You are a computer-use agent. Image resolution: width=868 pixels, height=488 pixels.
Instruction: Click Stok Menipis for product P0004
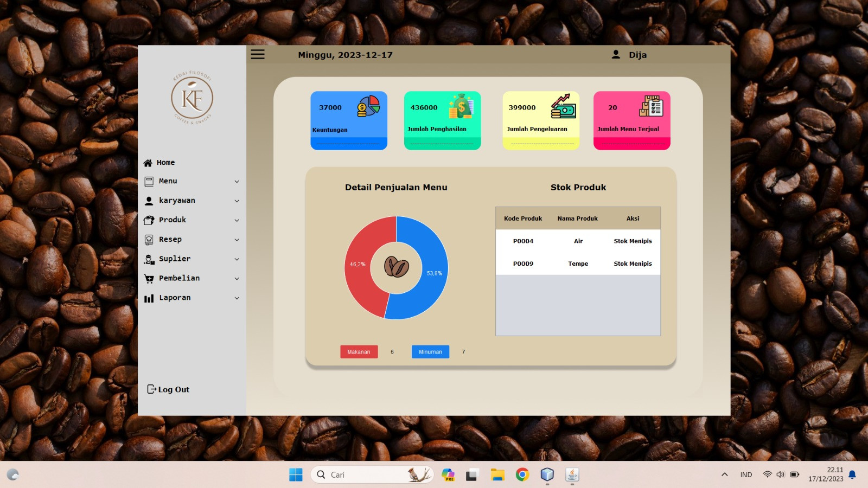[633, 241]
